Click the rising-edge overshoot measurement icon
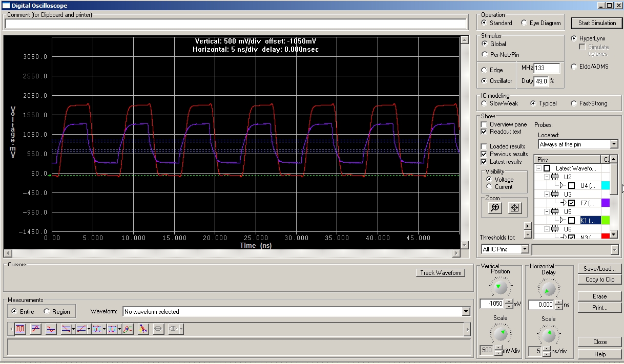This screenshot has height=364, width=624. click(36, 329)
